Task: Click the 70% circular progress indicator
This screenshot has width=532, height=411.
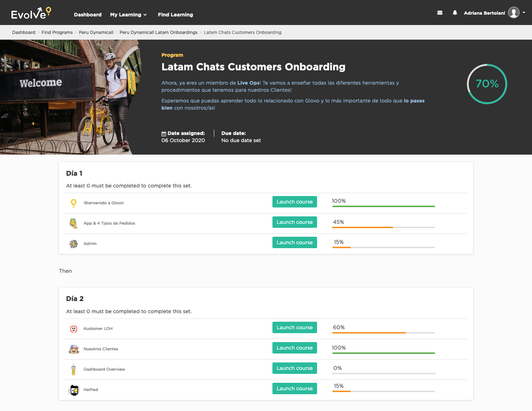Action: [x=487, y=84]
